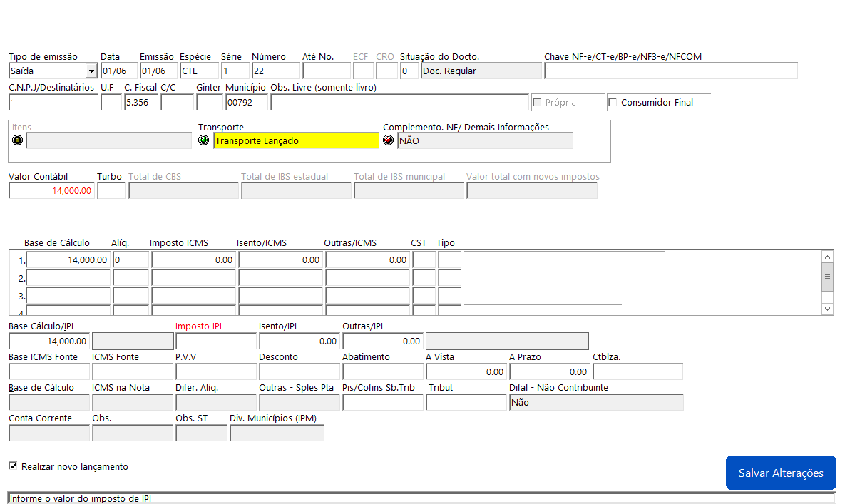Click the Valor total com novos impostos field

532,190
